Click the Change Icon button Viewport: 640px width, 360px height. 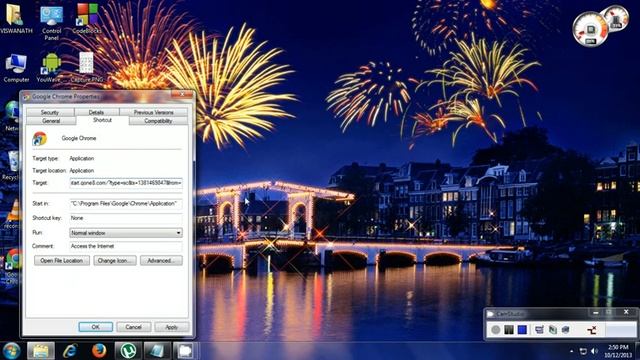pos(115,260)
